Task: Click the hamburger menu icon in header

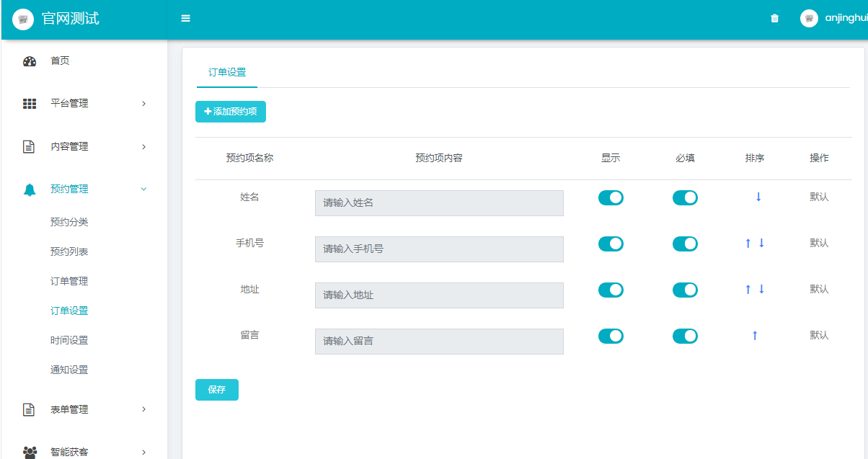Action: pyautogui.click(x=185, y=19)
